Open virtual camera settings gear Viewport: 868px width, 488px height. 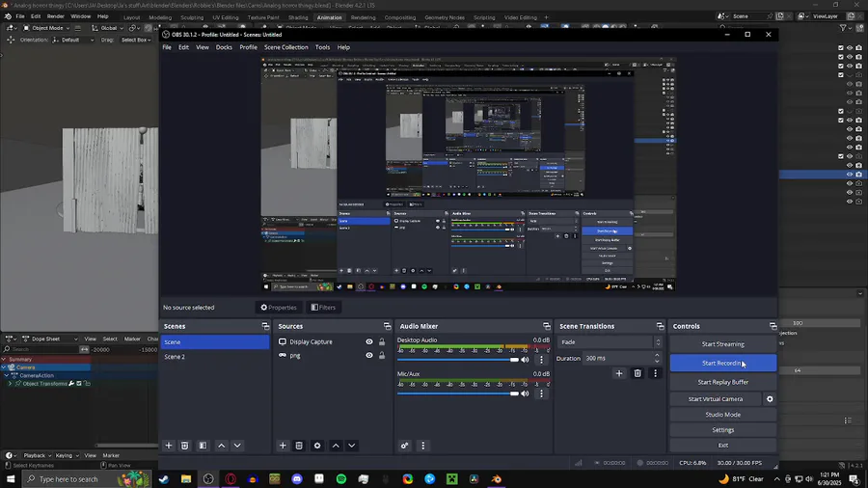point(770,399)
